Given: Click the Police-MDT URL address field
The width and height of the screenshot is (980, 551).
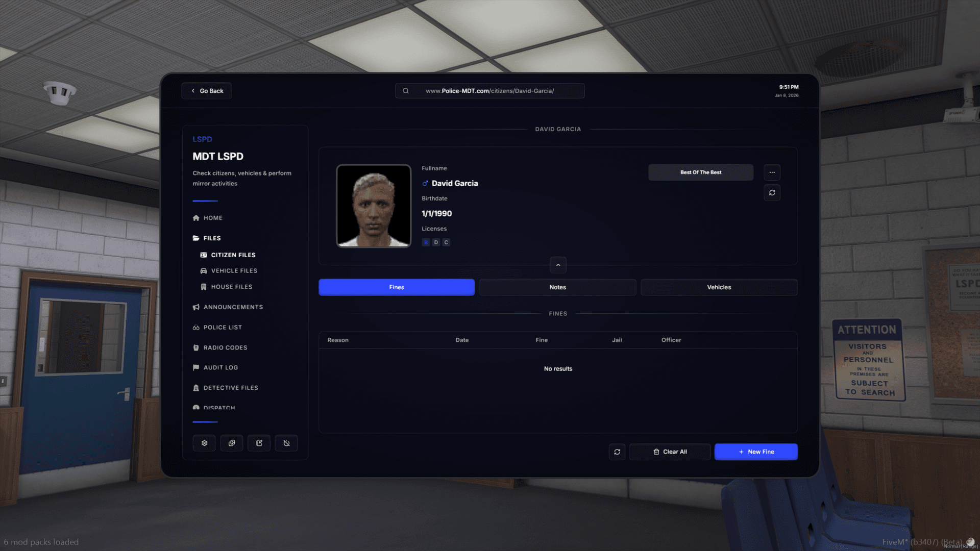Looking at the screenshot, I should (490, 91).
